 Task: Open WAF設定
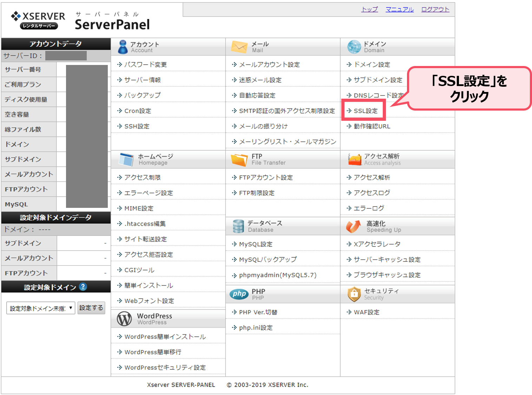click(x=367, y=312)
